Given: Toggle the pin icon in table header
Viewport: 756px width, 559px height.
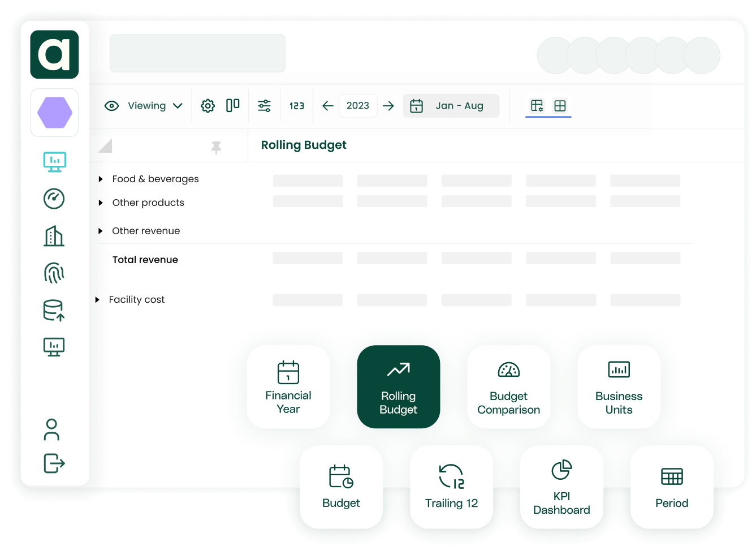Looking at the screenshot, I should click(216, 147).
